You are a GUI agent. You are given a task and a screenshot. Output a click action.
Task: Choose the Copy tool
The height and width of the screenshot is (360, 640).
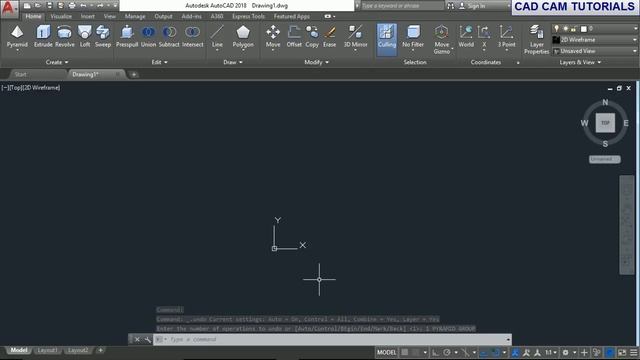pos(312,36)
